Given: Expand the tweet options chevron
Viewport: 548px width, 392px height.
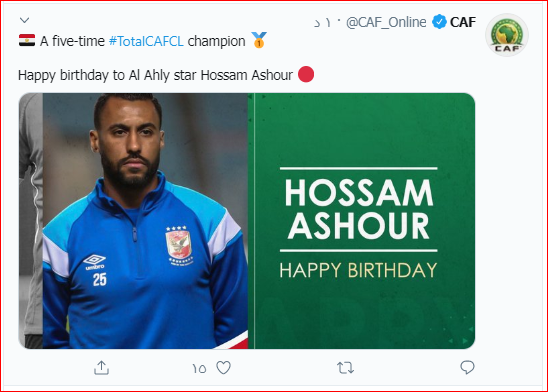Looking at the screenshot, I should pos(24,20).
